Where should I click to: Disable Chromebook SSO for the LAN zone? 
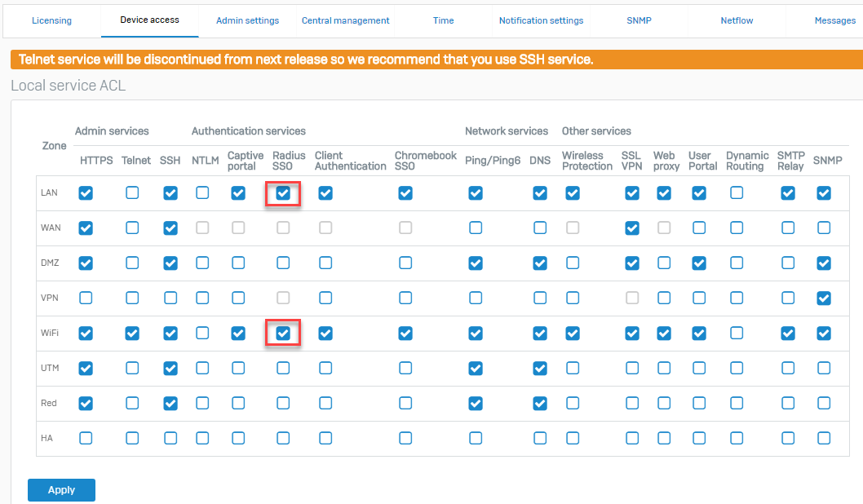tap(405, 193)
